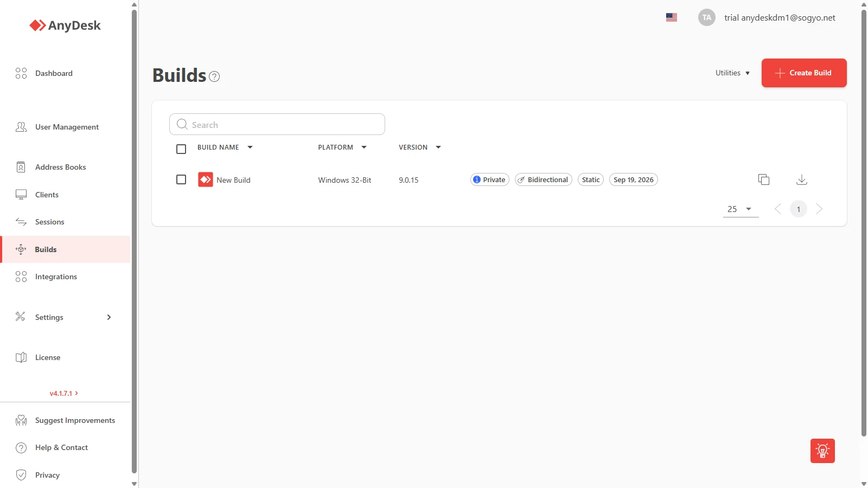The height and width of the screenshot is (488, 868).
Task: Click the PLATFORM column header
Action: coord(335,147)
